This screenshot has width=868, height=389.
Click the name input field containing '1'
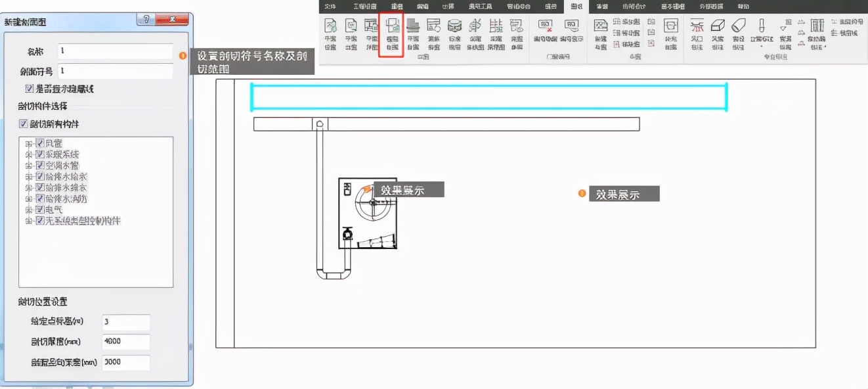115,51
